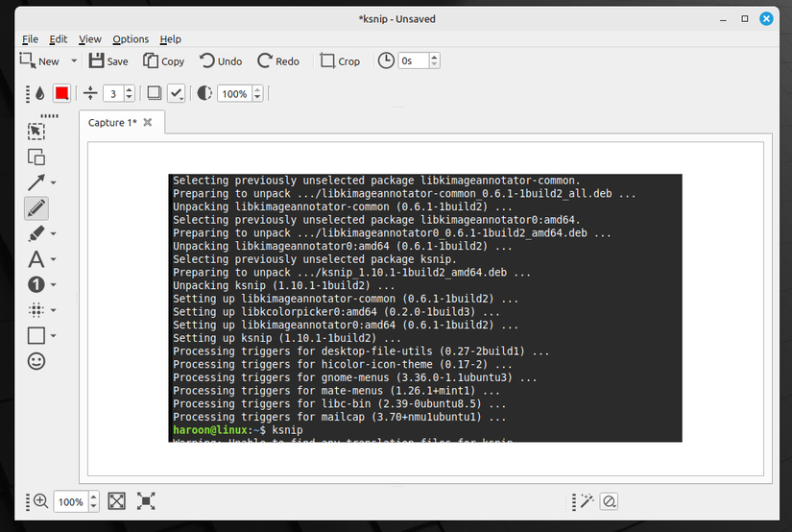Open arrow tool variants dropdown

click(x=53, y=182)
